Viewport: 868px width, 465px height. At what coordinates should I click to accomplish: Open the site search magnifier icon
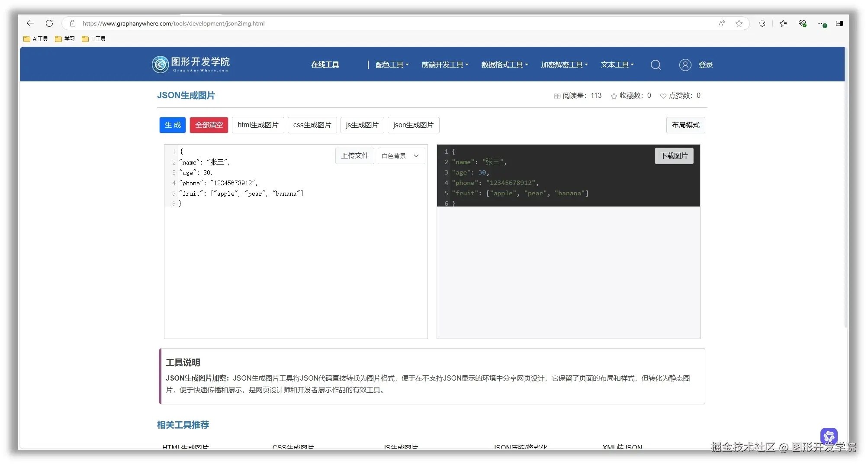click(656, 65)
